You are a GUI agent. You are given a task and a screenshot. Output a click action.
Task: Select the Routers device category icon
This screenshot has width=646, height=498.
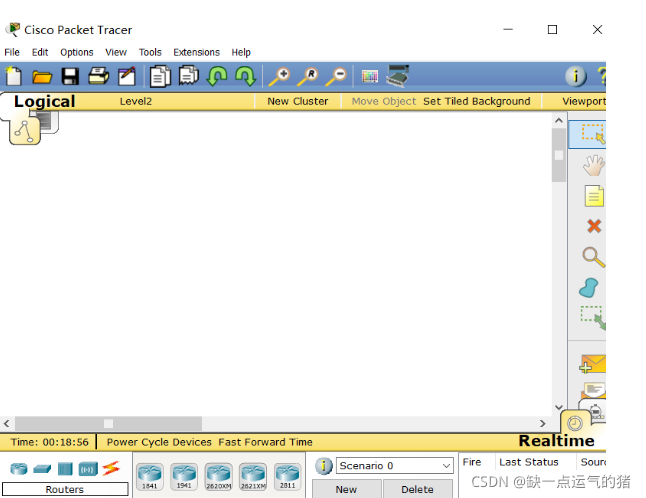click(19, 469)
